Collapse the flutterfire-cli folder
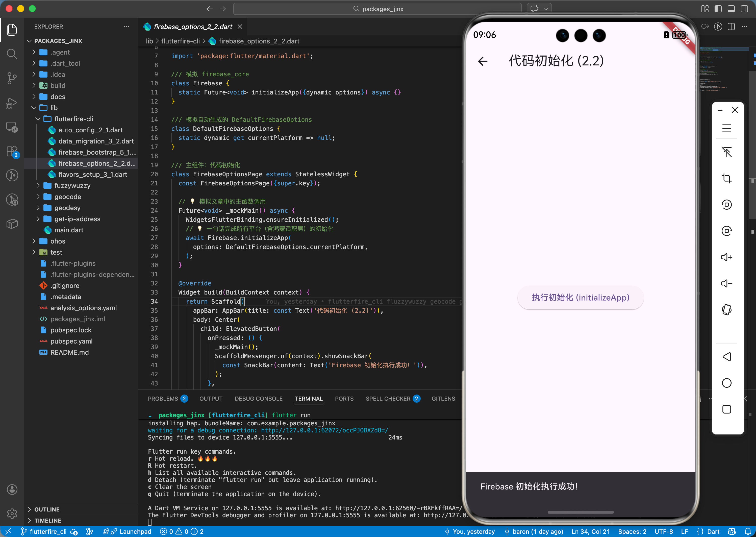 (x=73, y=119)
